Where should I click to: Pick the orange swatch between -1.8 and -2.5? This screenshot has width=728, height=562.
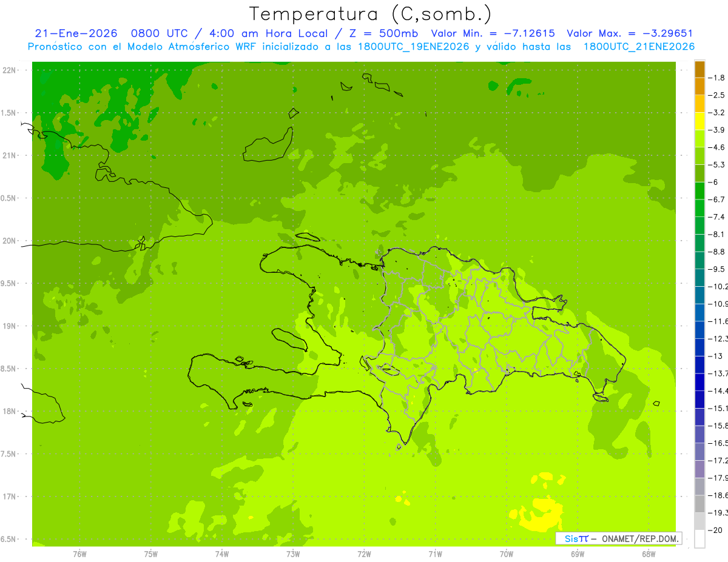[699, 87]
